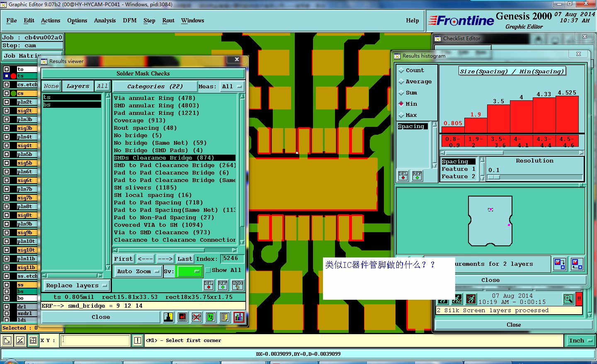597x364 pixels.
Task: Open the Actions menu
Action: click(x=51, y=21)
